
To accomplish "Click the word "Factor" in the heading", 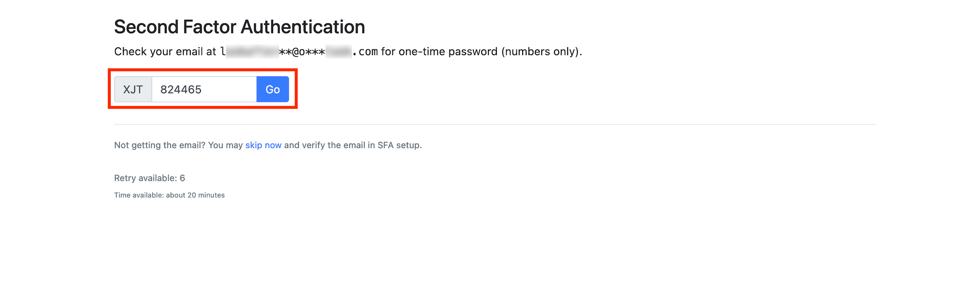I will click(x=209, y=27).
